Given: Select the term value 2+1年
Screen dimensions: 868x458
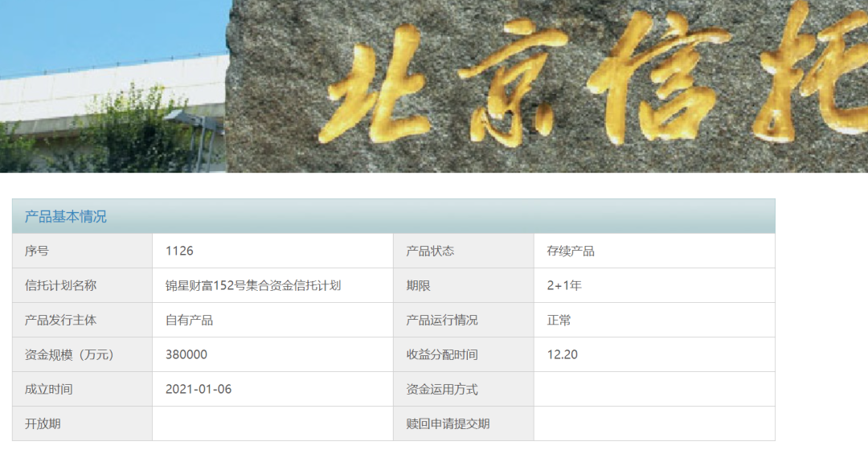Looking at the screenshot, I should tap(564, 285).
